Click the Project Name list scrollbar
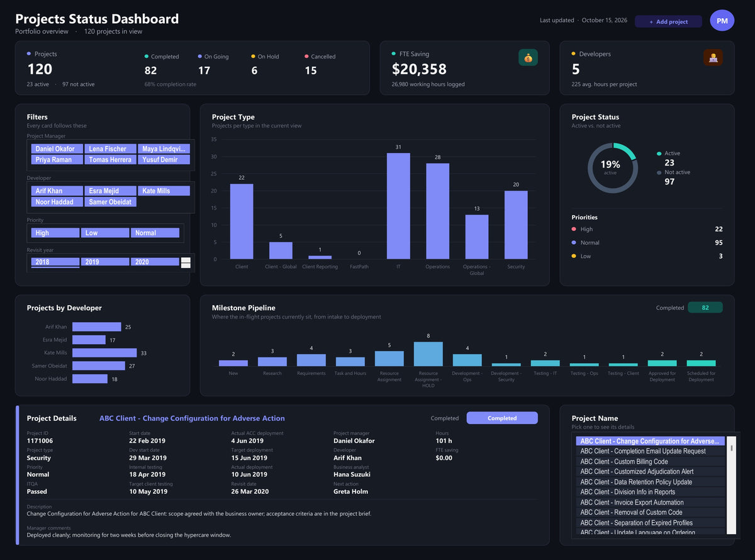Viewport: 755px width, 560px height. 732,485
